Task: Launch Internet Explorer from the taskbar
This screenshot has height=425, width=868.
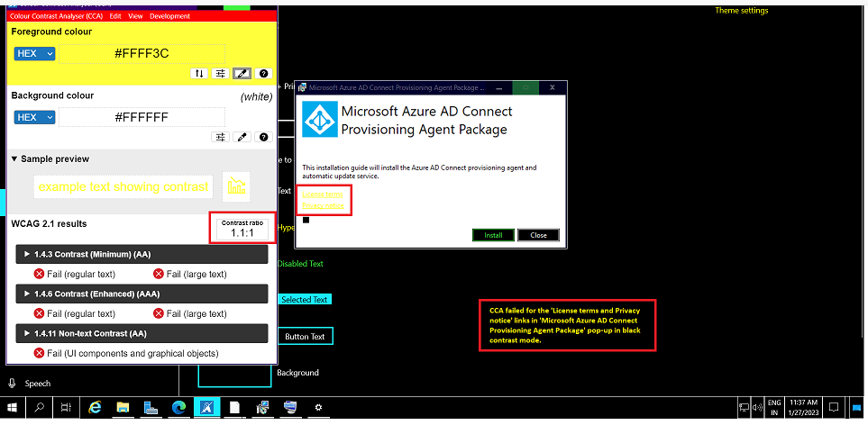Action: pyautogui.click(x=96, y=408)
